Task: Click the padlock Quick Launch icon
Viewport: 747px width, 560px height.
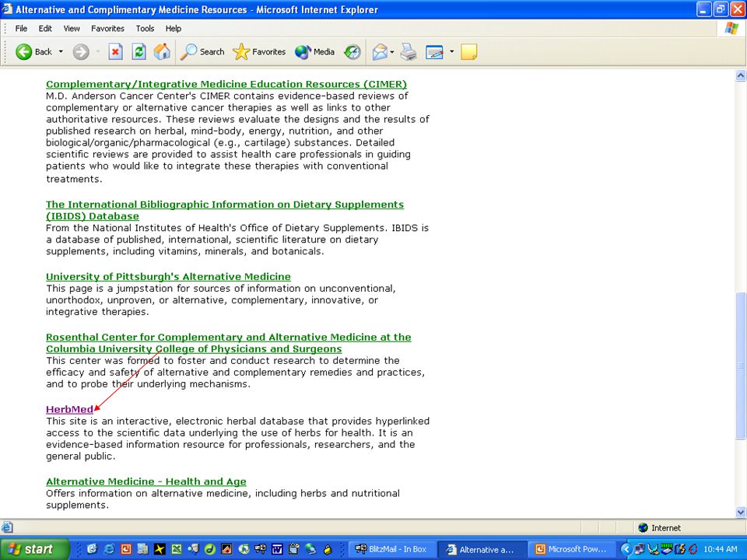Action: click(x=328, y=549)
